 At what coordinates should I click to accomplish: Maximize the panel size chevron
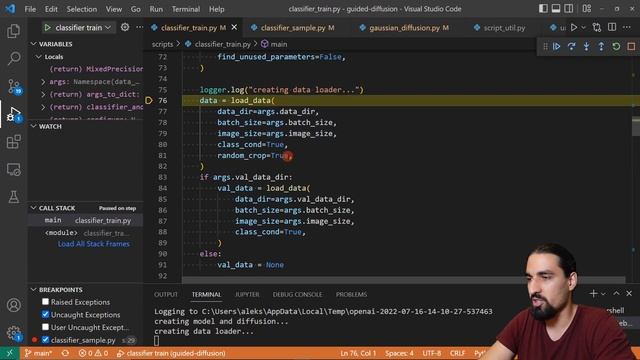pyautogui.click(x=616, y=293)
